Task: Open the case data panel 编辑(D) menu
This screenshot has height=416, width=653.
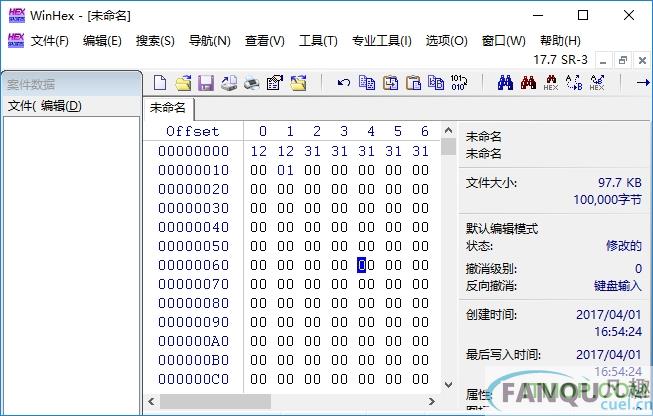Action: pos(61,106)
